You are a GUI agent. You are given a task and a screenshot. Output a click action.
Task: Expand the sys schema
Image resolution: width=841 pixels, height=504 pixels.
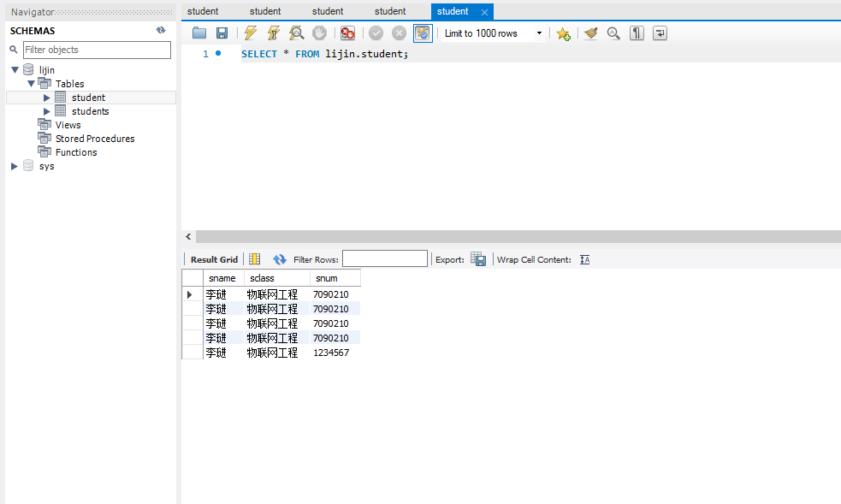coord(15,166)
